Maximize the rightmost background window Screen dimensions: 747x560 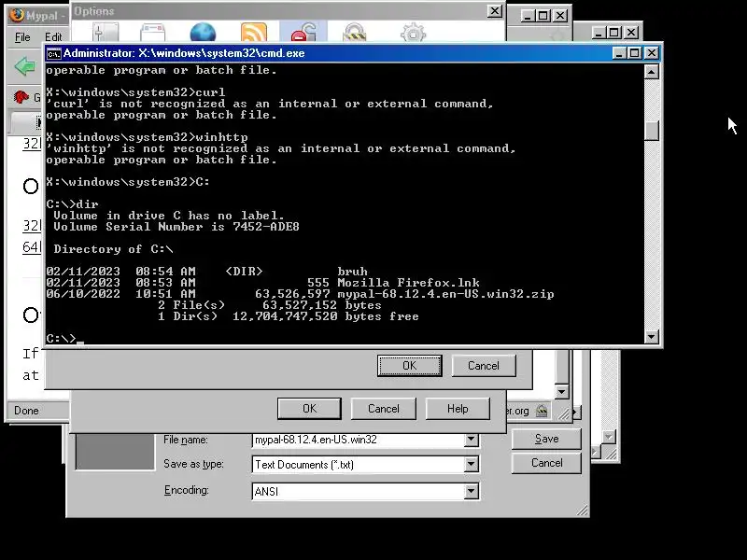(614, 33)
